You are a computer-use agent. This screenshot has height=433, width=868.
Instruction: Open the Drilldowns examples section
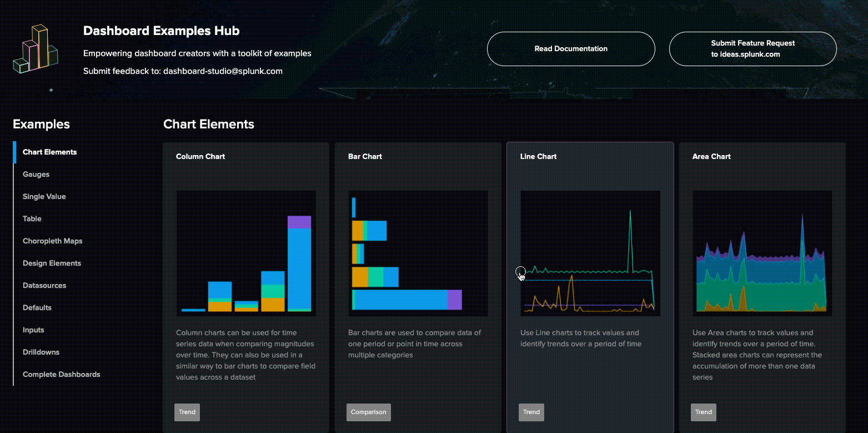click(x=41, y=352)
